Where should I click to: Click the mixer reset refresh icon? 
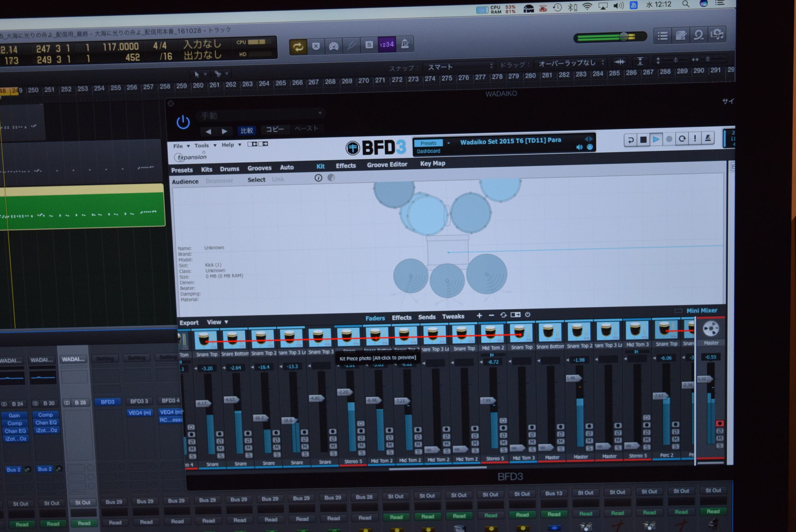[503, 315]
